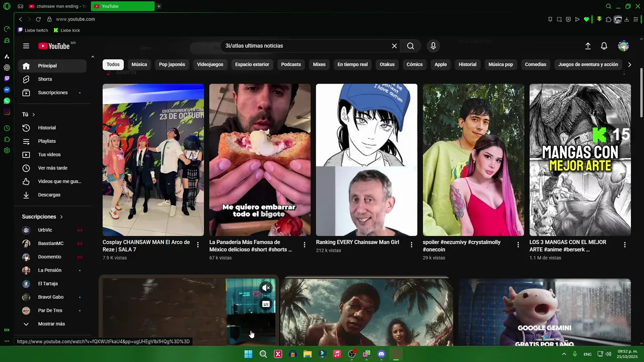
Task: Open Ver más tarde in the sidebar
Action: pos(53,168)
